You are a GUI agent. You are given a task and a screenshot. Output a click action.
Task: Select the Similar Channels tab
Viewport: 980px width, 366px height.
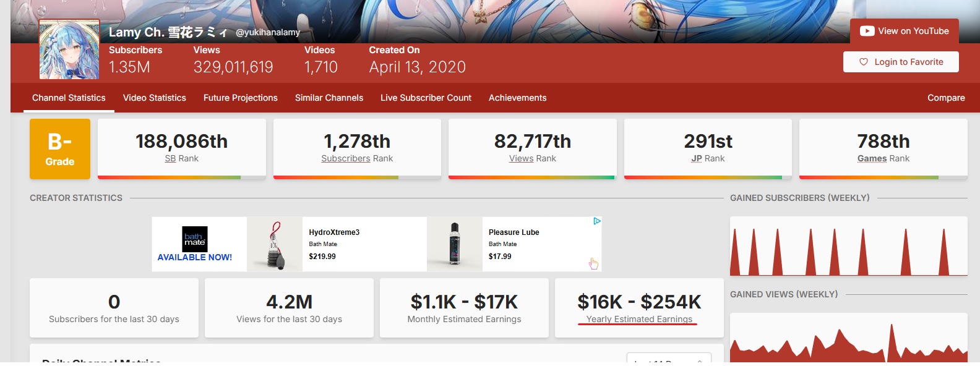(329, 98)
